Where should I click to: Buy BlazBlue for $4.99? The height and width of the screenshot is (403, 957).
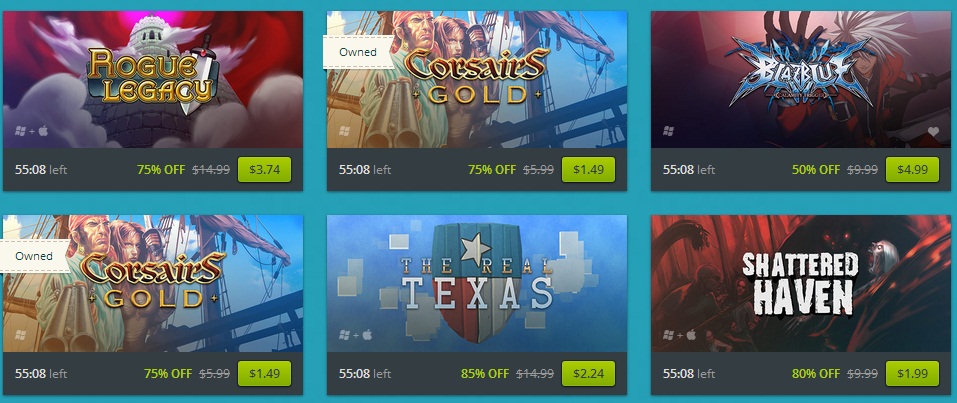(x=912, y=170)
